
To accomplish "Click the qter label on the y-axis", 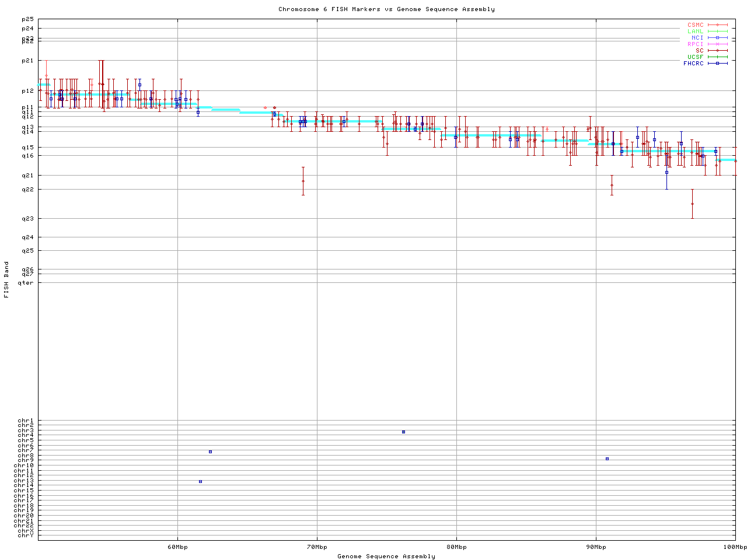I will tap(26, 283).
